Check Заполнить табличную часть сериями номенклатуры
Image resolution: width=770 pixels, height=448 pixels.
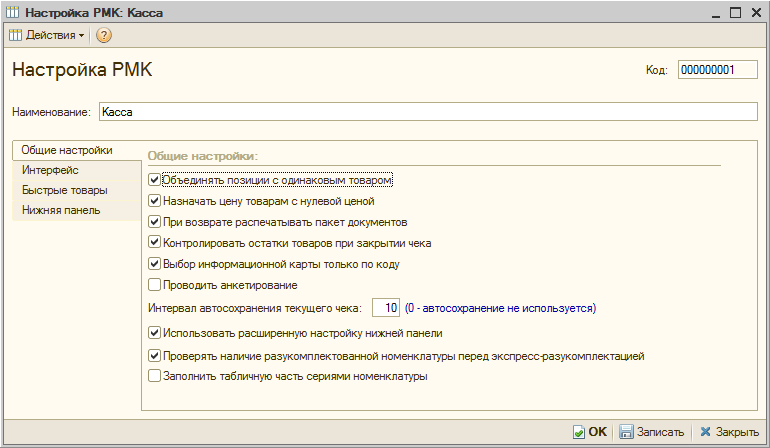(x=154, y=377)
